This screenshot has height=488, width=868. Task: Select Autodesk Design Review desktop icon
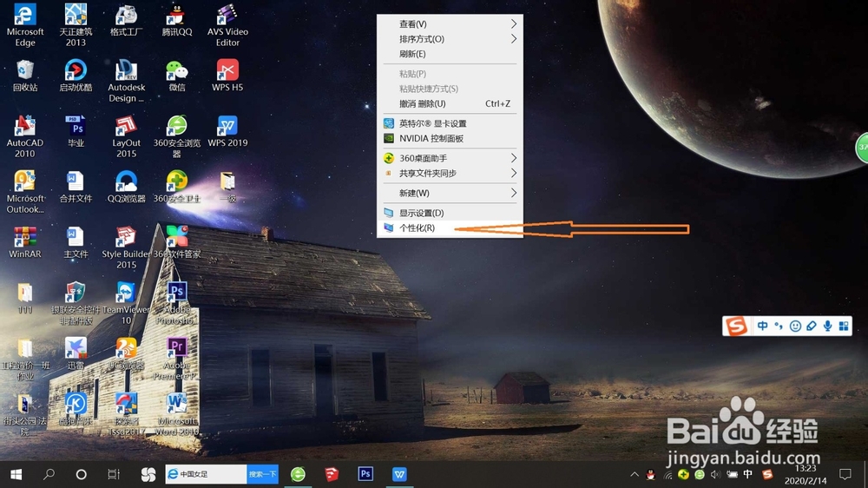pyautogui.click(x=126, y=82)
